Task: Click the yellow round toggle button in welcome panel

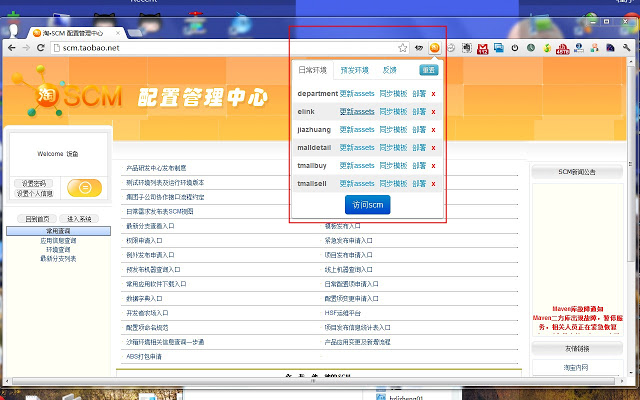Action: [x=84, y=188]
